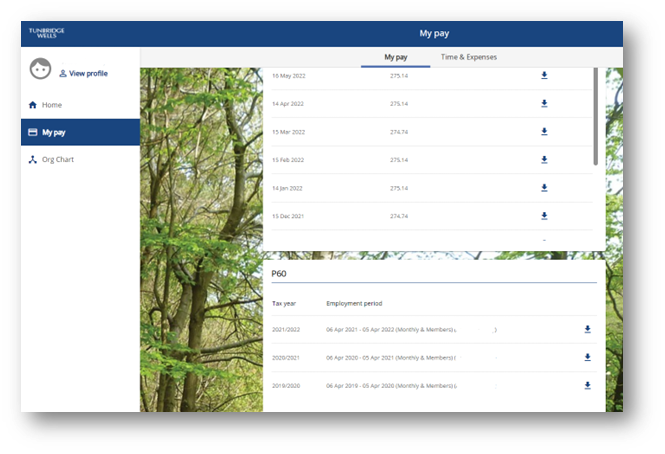This screenshot has height=454, width=665.
Task: Click the Employment period column header
Action: pyautogui.click(x=354, y=304)
